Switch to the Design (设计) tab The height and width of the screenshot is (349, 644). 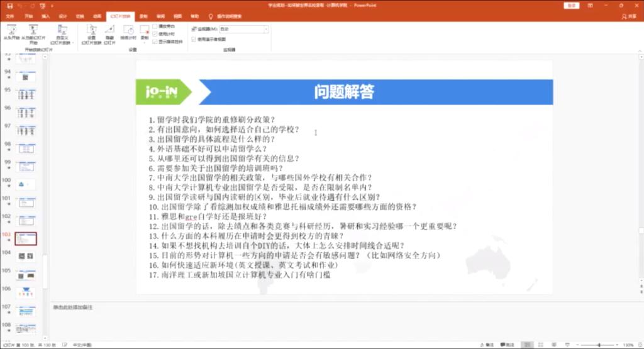62,16
